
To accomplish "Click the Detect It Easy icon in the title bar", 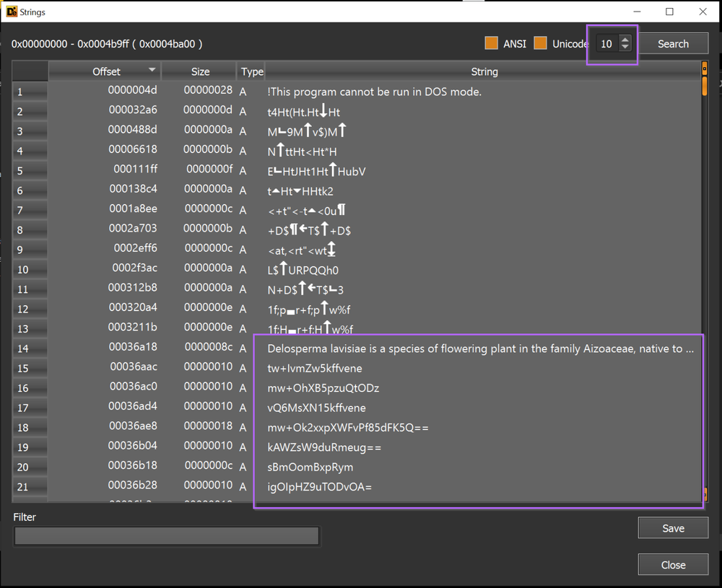I will tap(10, 12).
